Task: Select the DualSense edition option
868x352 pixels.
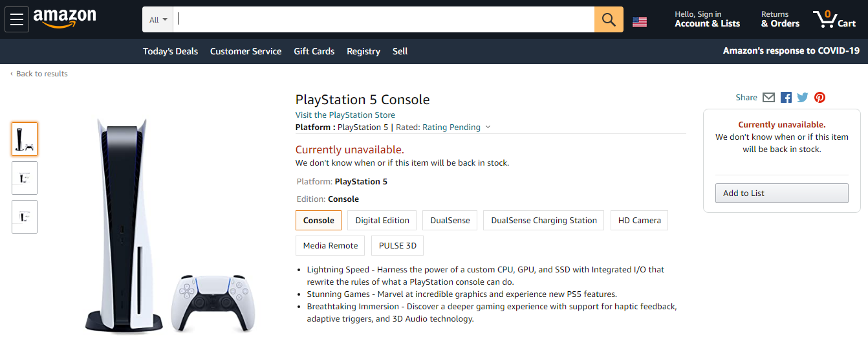Action: click(x=450, y=221)
